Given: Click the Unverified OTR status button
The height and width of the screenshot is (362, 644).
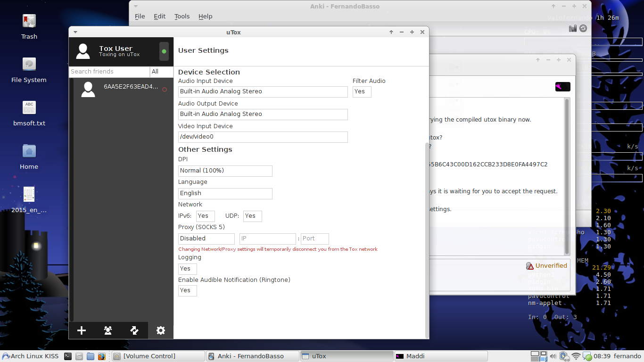Looking at the screenshot, I should (x=547, y=266).
